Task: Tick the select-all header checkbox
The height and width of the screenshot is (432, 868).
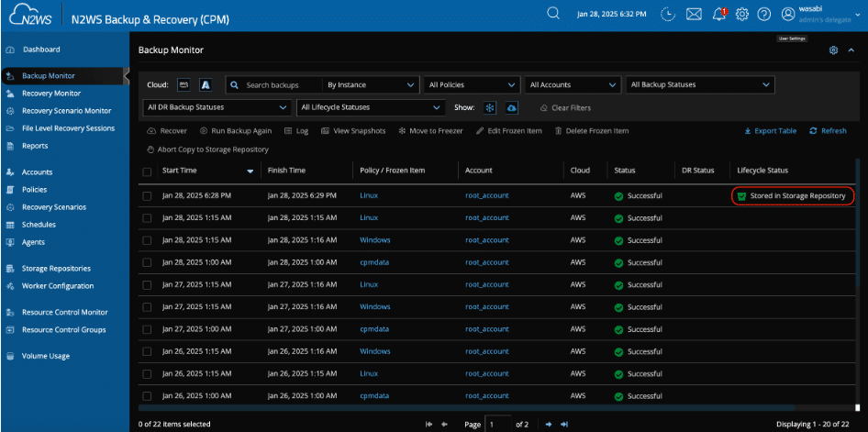Action: [147, 172]
